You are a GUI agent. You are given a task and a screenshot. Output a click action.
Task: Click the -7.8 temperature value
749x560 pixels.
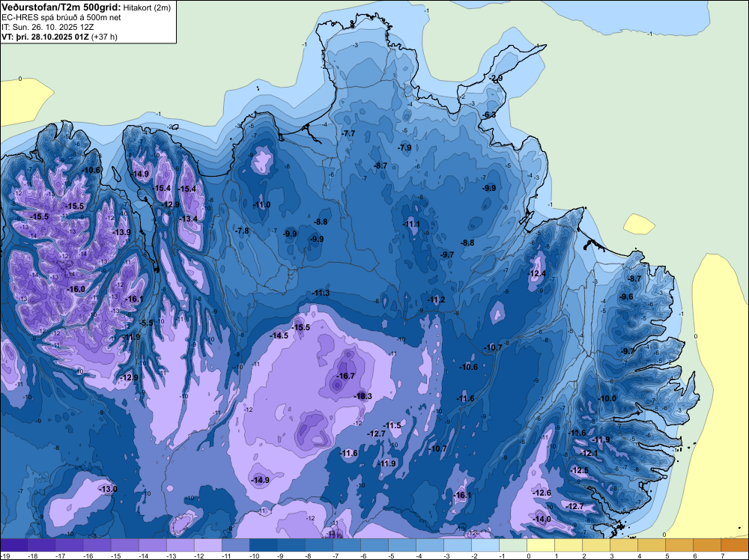point(242,231)
